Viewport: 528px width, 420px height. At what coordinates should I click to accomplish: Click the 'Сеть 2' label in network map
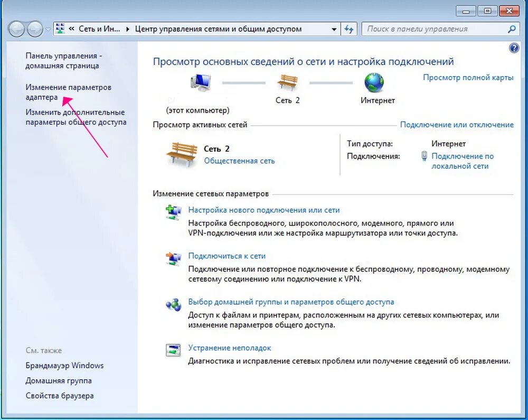tap(287, 100)
